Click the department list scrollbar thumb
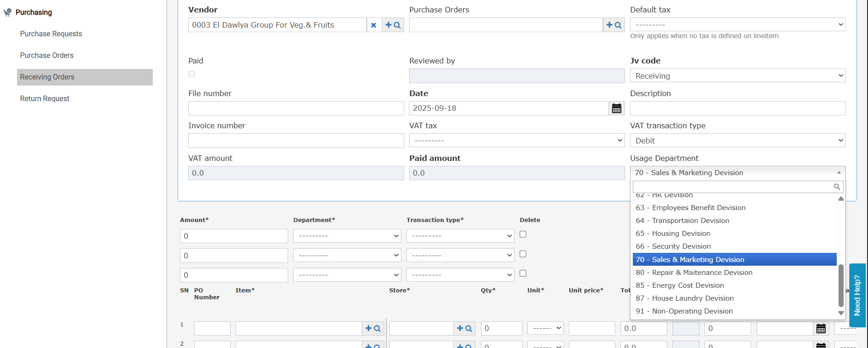 pyautogui.click(x=841, y=285)
